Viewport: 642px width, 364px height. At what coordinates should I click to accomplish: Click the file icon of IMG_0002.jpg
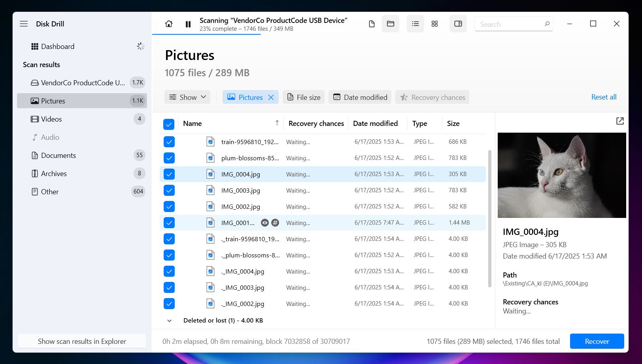coord(211,206)
